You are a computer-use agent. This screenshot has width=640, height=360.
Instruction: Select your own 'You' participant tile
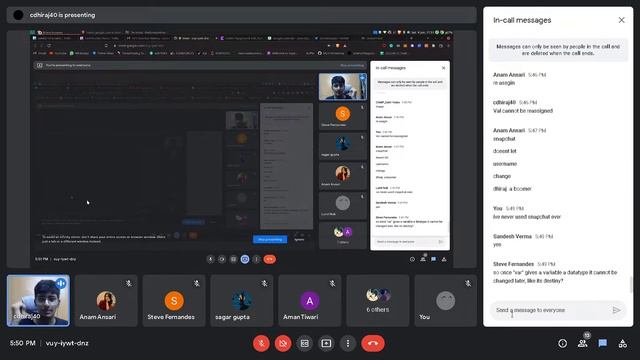(445, 300)
